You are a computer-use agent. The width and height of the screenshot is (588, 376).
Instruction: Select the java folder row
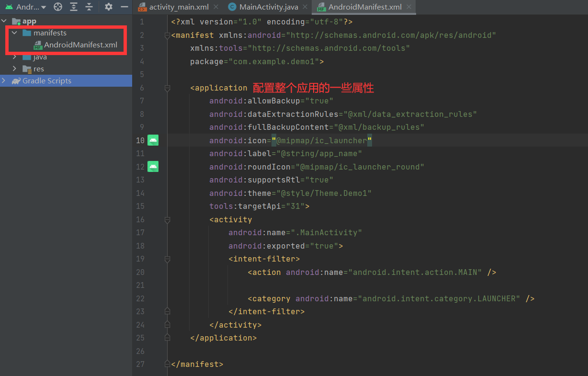66,57
